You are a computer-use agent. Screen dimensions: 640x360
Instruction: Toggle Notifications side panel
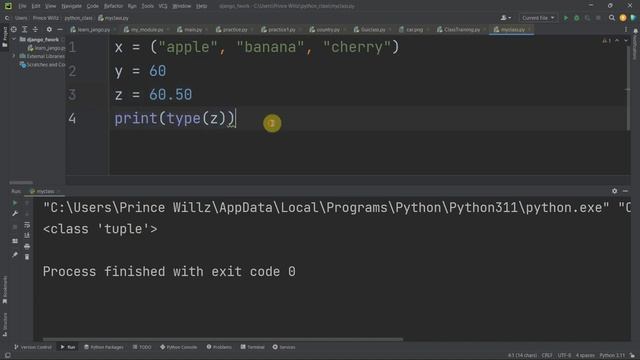[x=635, y=44]
